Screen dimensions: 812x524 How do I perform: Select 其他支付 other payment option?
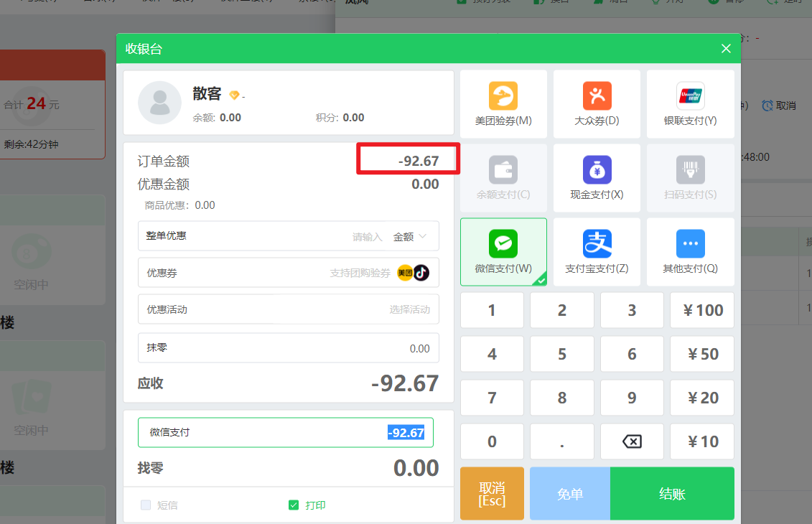pyautogui.click(x=690, y=251)
